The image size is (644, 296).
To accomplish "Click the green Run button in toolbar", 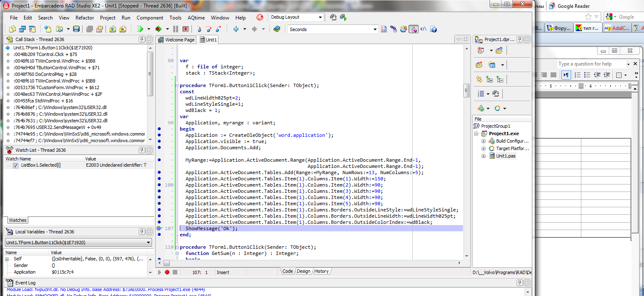I will click(140, 29).
